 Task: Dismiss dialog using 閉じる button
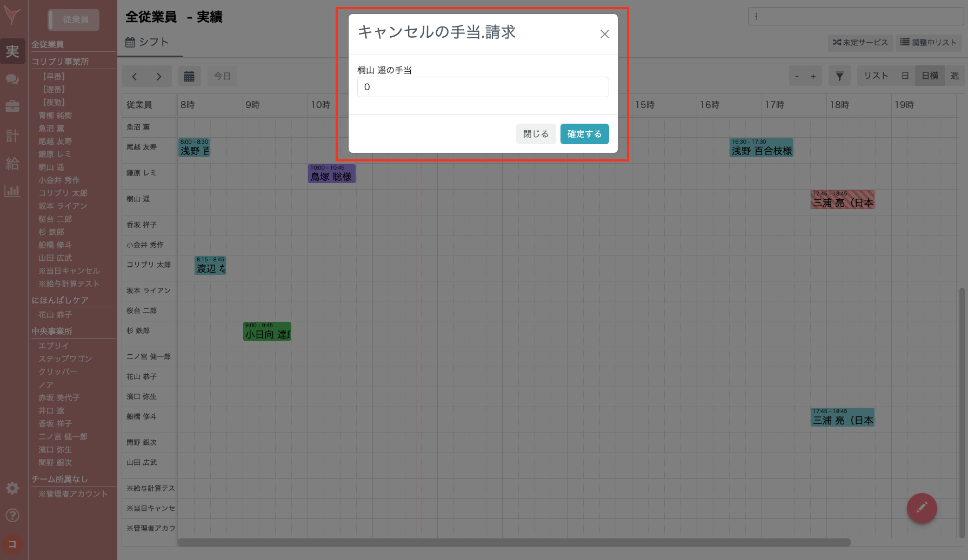(x=536, y=134)
